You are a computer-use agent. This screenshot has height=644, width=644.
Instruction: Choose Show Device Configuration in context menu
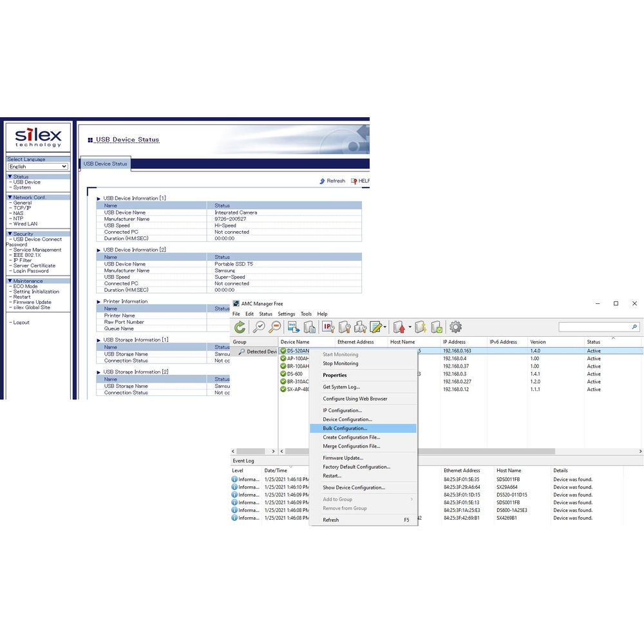point(363,488)
